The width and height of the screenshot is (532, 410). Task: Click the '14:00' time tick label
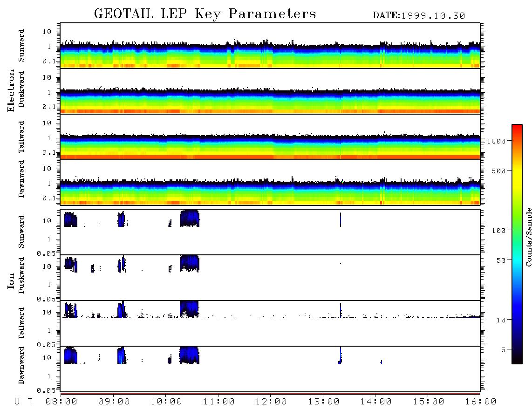[x=376, y=402]
